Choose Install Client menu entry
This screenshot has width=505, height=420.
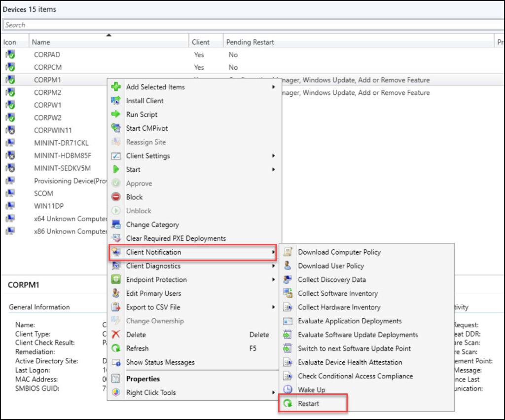[194, 101]
